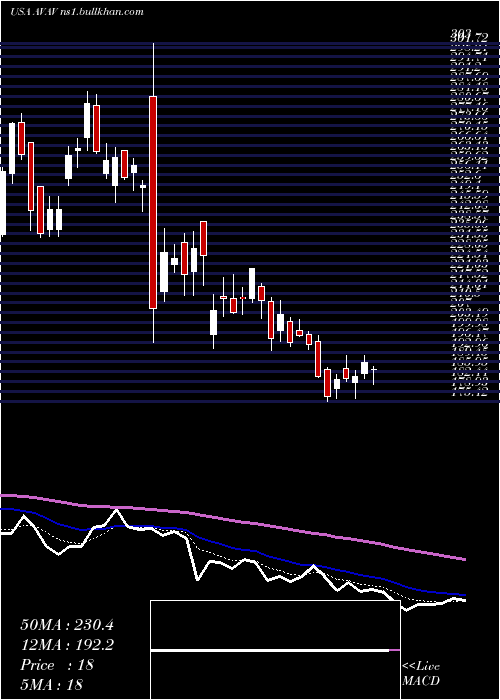Screen dimensions: 500x700
Task: Click the final doji candlestick on the chart
Action: tap(374, 374)
